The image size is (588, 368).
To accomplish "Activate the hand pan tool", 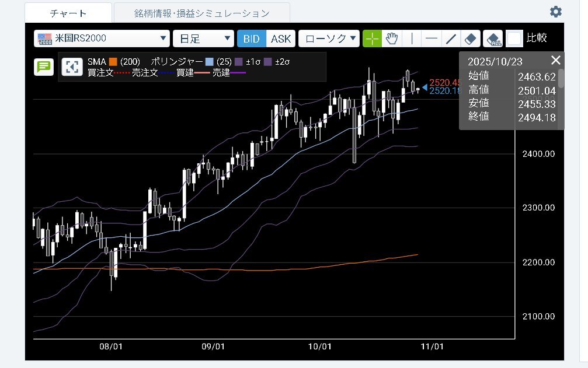I will tap(392, 38).
